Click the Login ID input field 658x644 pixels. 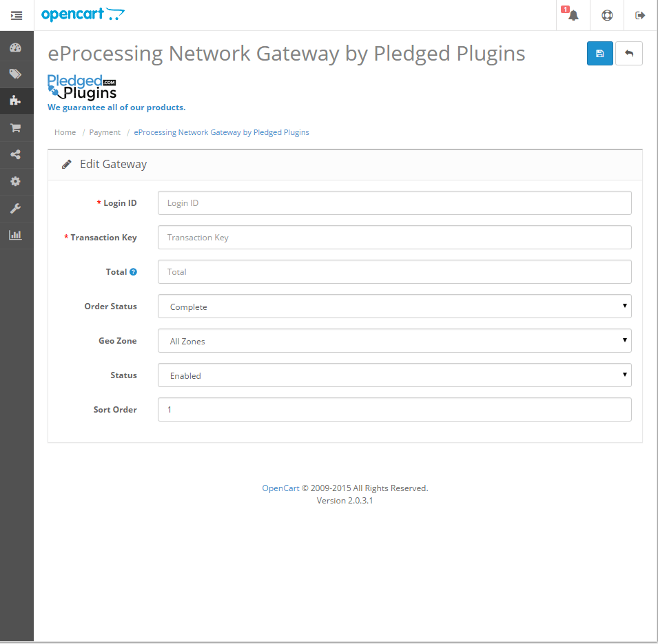click(x=394, y=203)
